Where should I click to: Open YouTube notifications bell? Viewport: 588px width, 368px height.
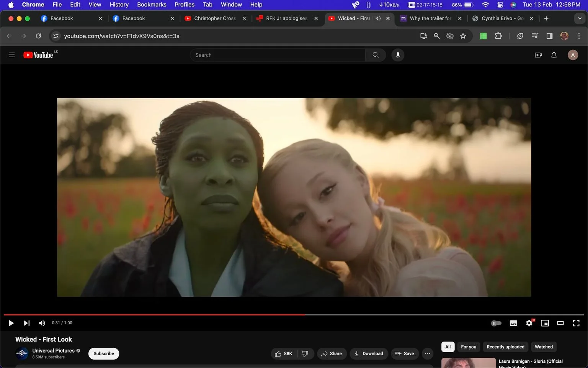554,55
